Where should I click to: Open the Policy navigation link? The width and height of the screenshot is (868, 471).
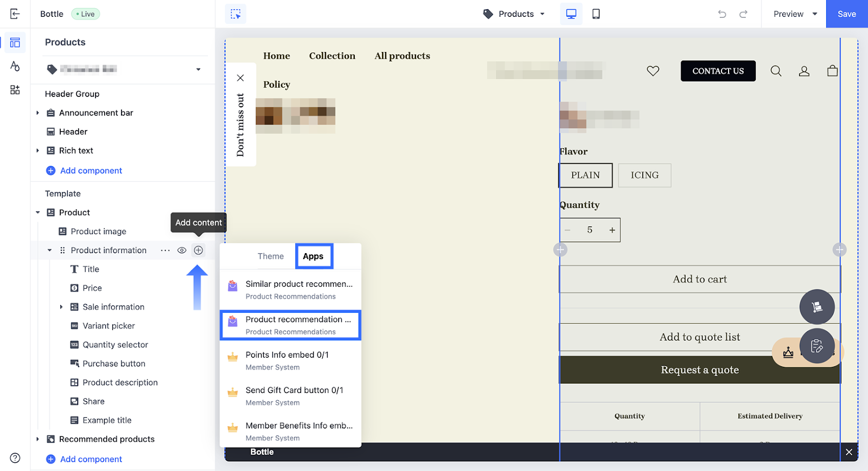click(x=277, y=85)
